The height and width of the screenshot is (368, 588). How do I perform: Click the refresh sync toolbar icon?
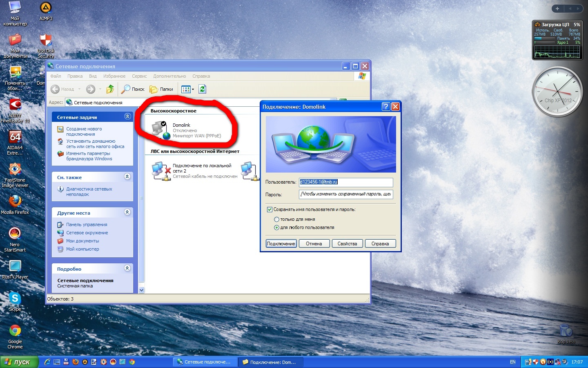(x=202, y=89)
